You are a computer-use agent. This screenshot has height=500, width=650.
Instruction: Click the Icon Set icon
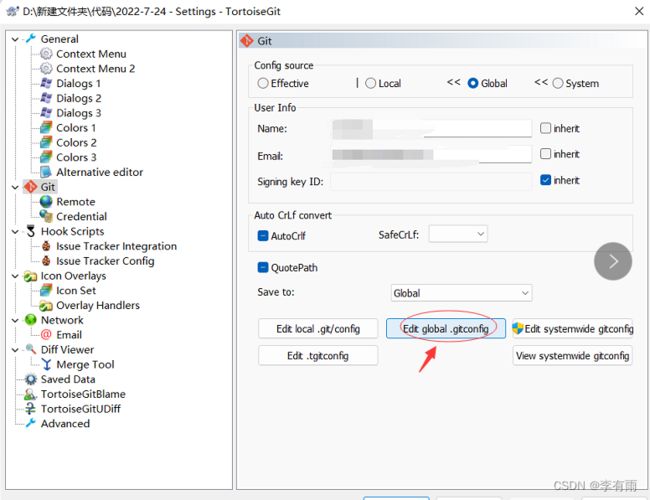[x=46, y=291]
